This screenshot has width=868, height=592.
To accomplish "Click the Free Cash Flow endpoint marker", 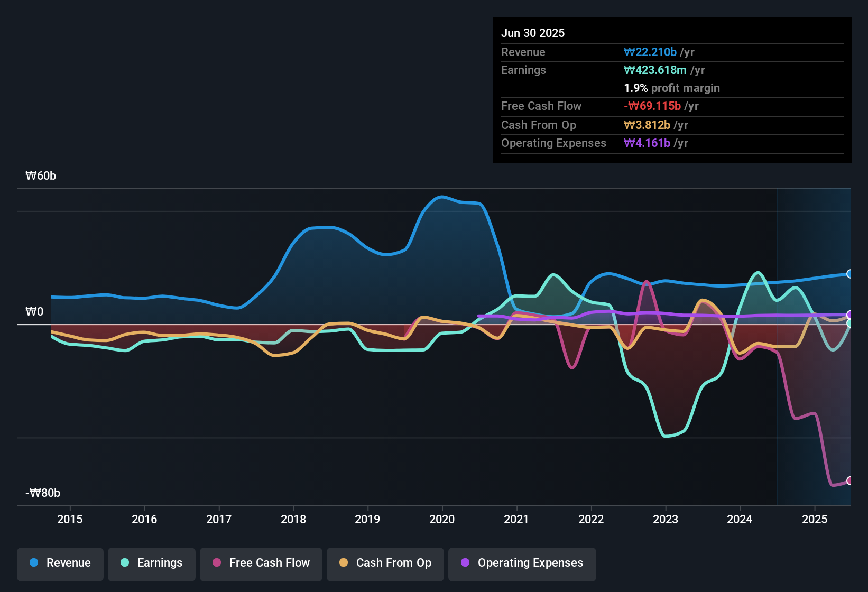I will (x=850, y=481).
